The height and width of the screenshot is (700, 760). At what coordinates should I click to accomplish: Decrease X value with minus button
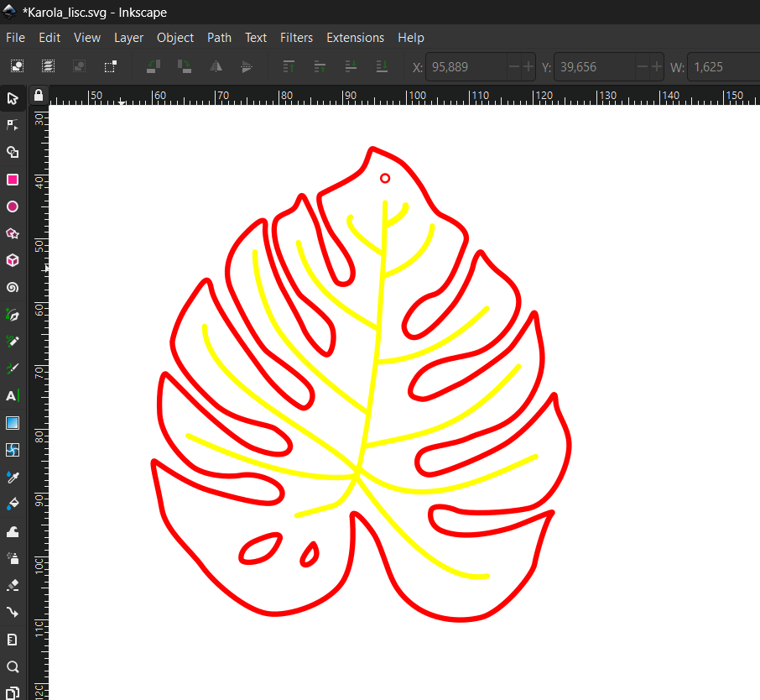point(514,66)
